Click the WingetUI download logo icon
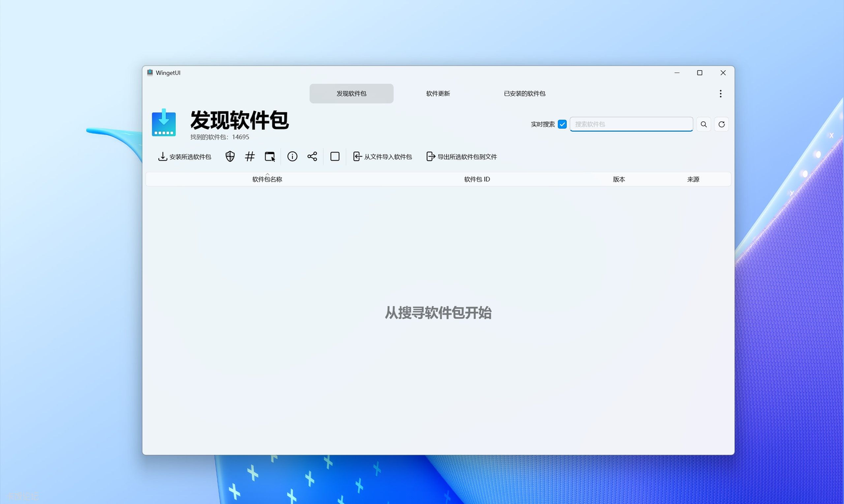The height and width of the screenshot is (504, 844). pos(164,123)
